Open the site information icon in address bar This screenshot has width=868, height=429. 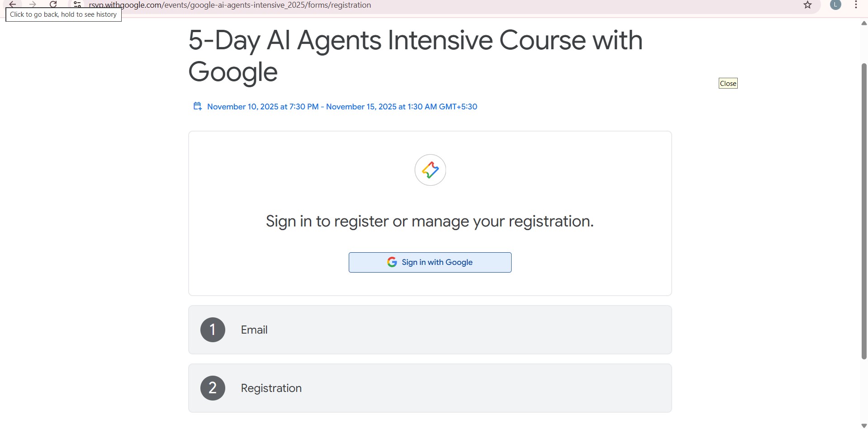pos(77,5)
